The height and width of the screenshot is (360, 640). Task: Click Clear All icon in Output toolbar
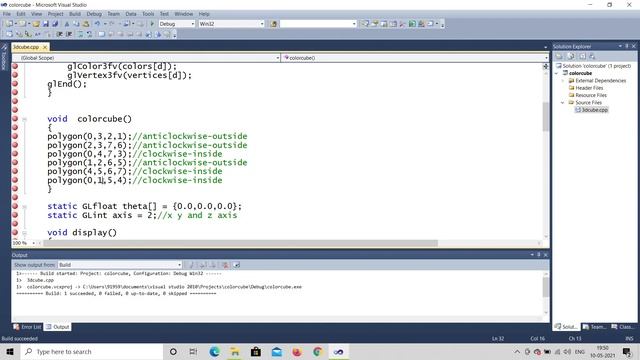tap(225, 265)
